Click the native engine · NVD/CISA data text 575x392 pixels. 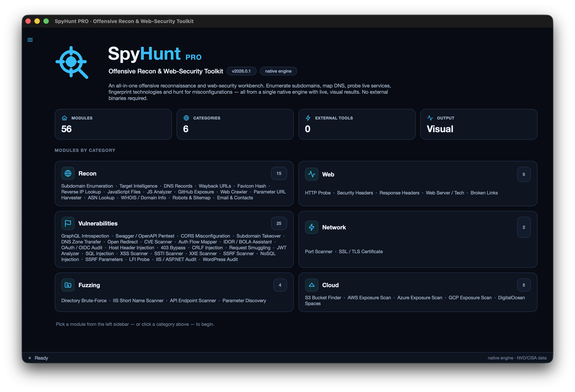point(517,358)
